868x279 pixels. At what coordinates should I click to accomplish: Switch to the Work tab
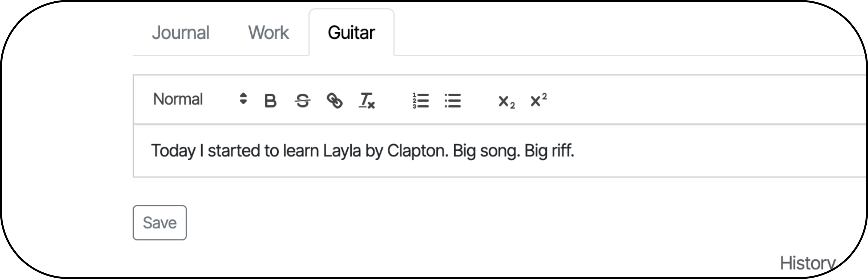(268, 33)
